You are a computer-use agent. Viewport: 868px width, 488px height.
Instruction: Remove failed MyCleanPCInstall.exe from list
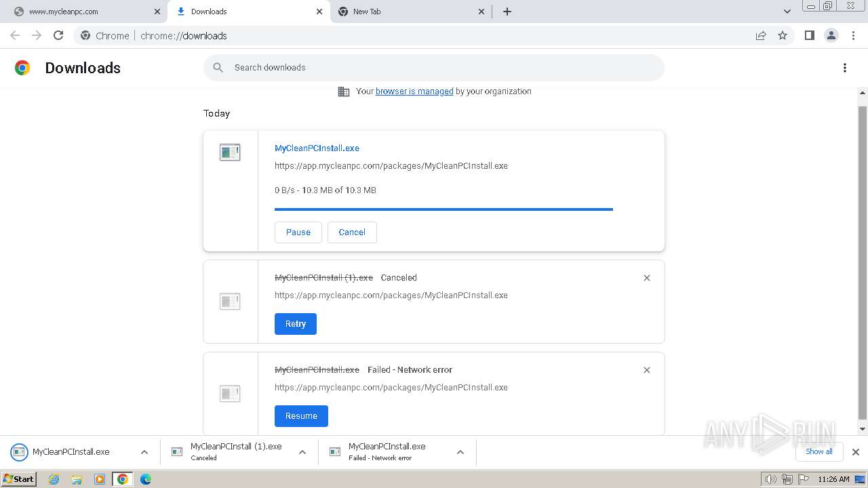(647, 370)
